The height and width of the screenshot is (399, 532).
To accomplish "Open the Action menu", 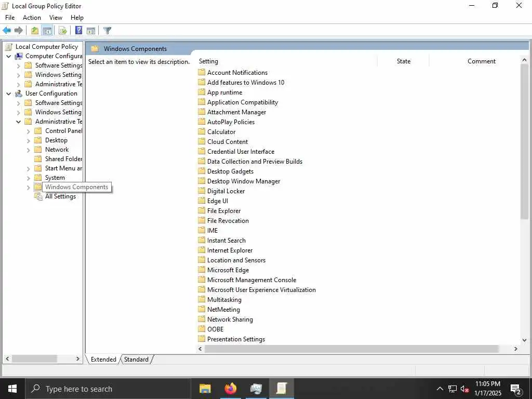I will pyautogui.click(x=32, y=18).
